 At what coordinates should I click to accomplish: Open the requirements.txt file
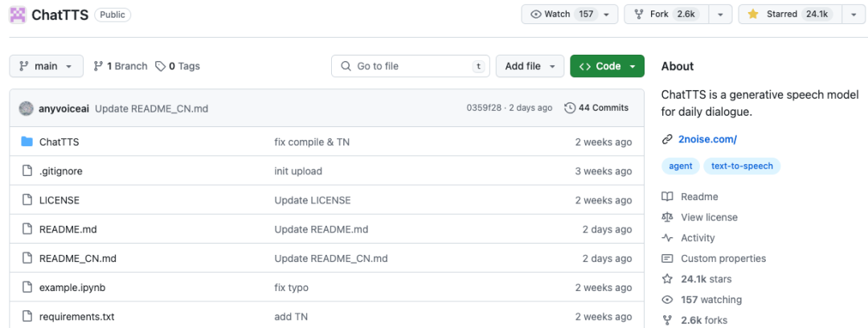[77, 317]
